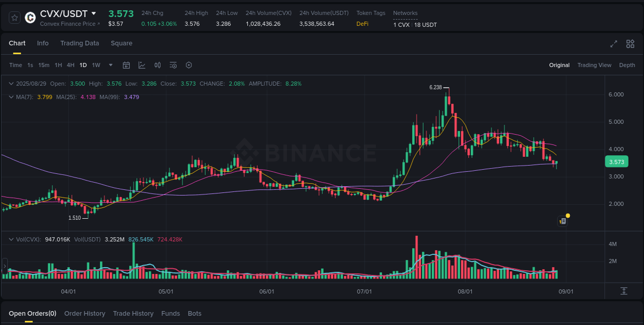Expand chart to fullscreen with diagonal arrows icon
The width and height of the screenshot is (644, 325).
click(614, 44)
